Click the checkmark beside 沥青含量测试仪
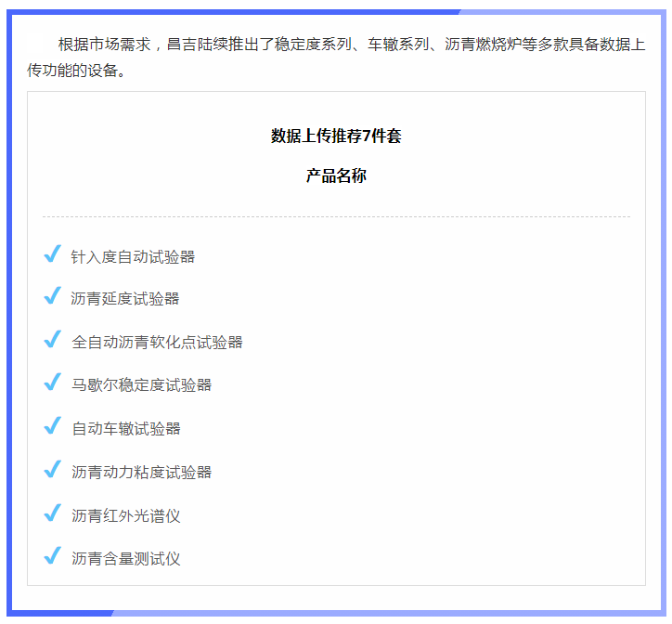 point(52,556)
